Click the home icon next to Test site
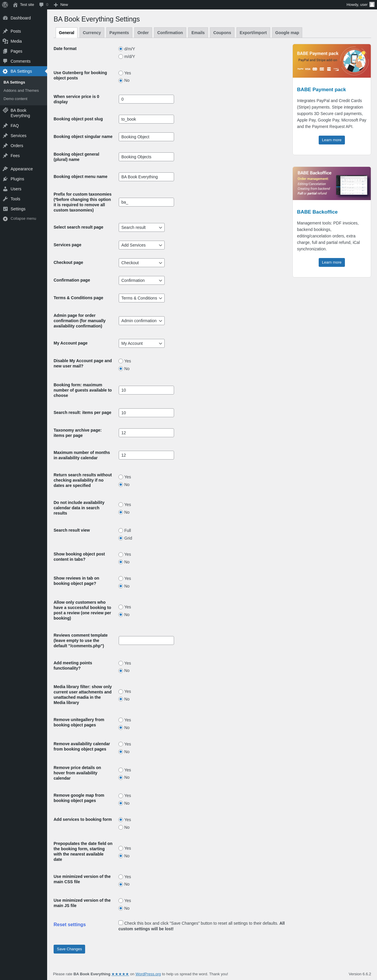This screenshot has width=377, height=980. pos(15,5)
